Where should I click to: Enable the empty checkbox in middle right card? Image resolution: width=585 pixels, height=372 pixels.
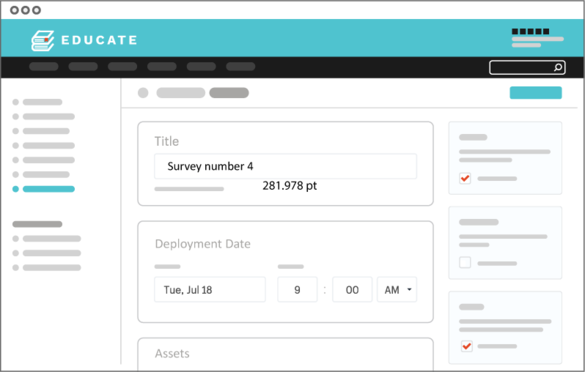(x=465, y=262)
